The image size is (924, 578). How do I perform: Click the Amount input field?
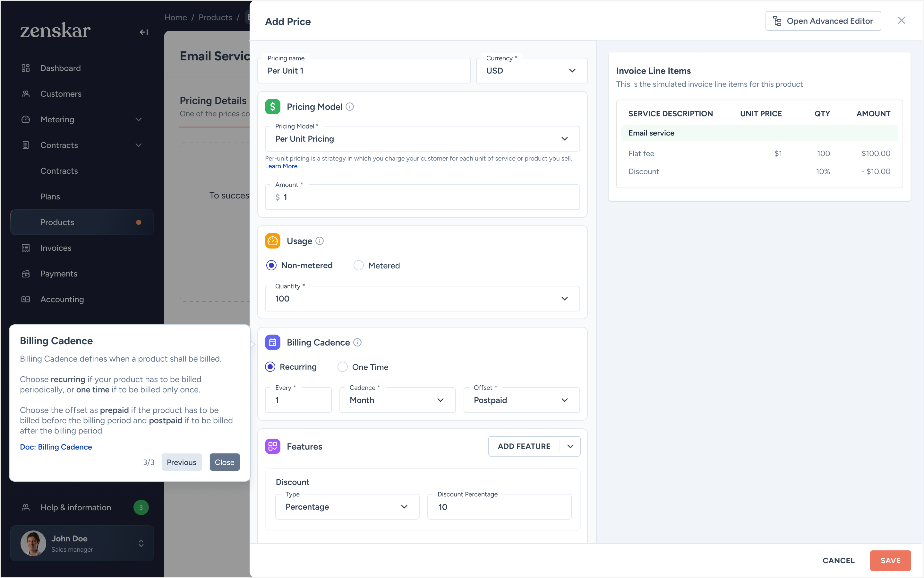pyautogui.click(x=422, y=197)
